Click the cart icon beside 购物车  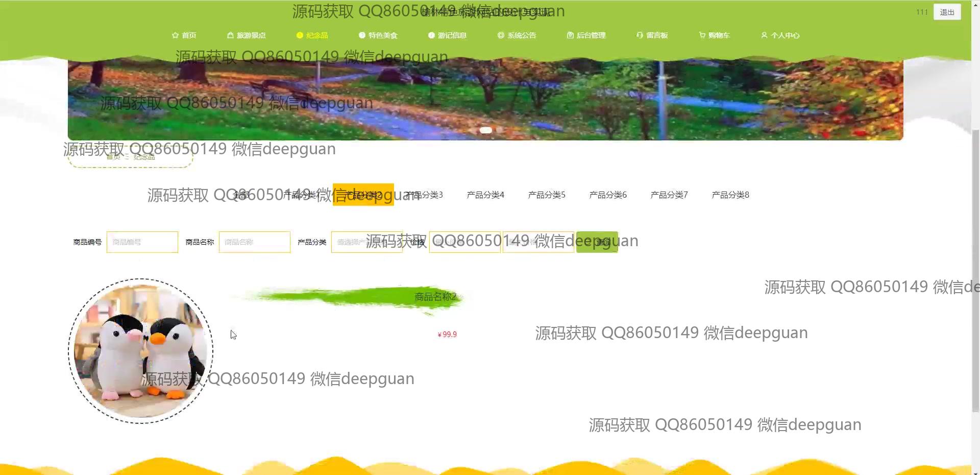[x=702, y=35]
